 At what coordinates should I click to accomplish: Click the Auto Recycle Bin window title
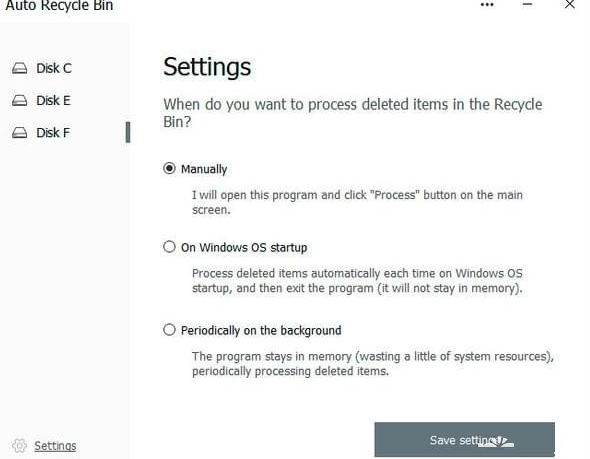[x=59, y=6]
